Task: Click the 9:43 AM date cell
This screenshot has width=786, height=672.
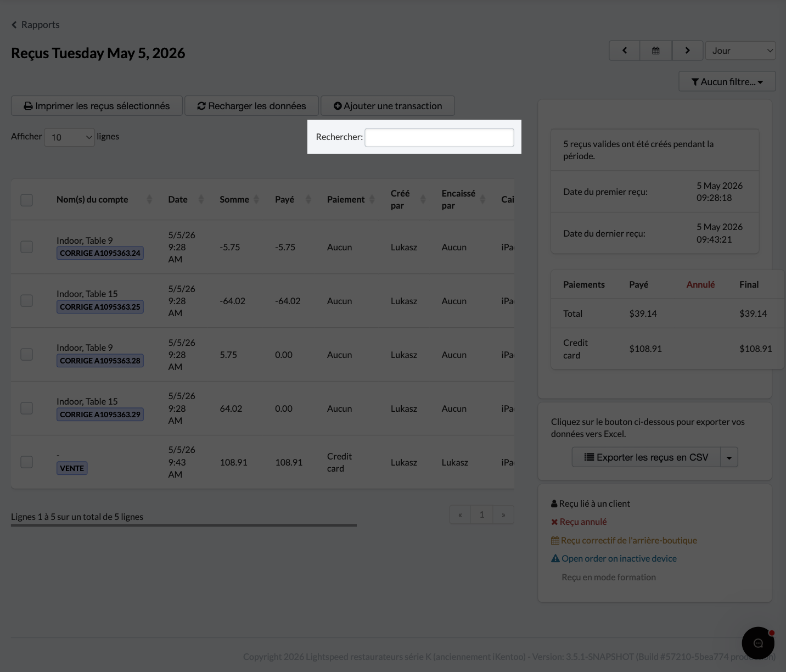Action: click(182, 462)
